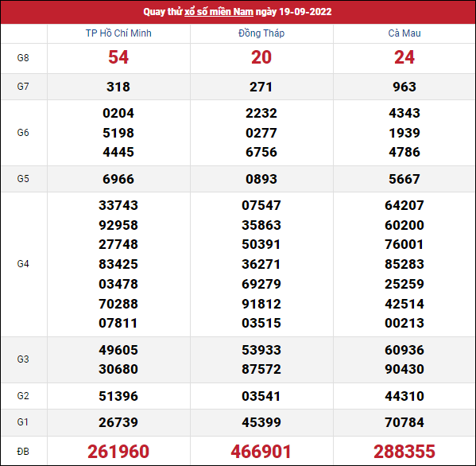Click G8 result 24 for Cà Mau
Screen dimensions: 476x466
404,57
